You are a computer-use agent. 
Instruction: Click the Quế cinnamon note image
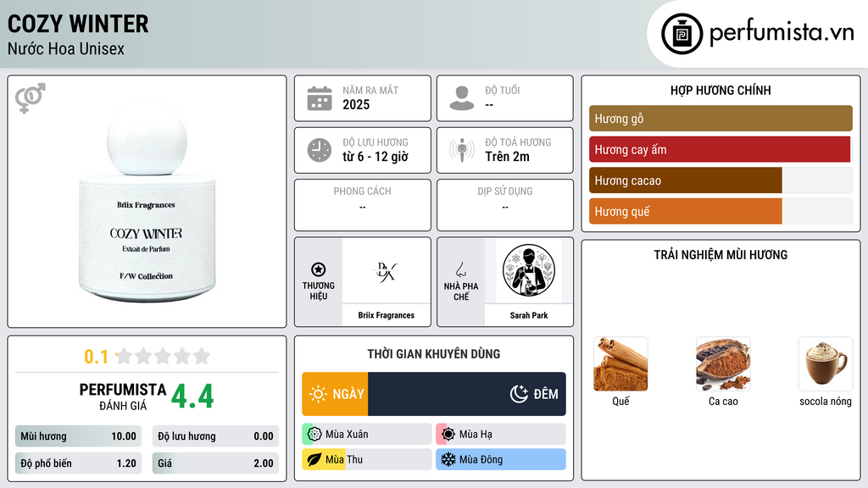tap(620, 364)
